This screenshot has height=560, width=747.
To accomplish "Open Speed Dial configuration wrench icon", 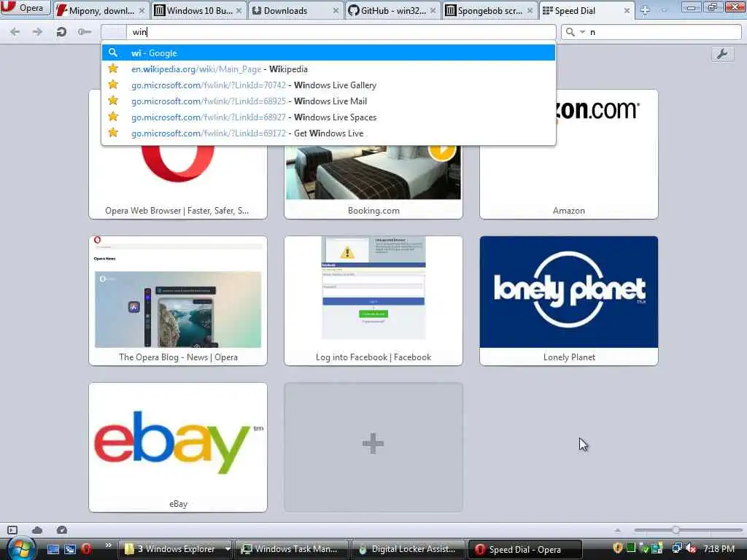I will click(721, 54).
